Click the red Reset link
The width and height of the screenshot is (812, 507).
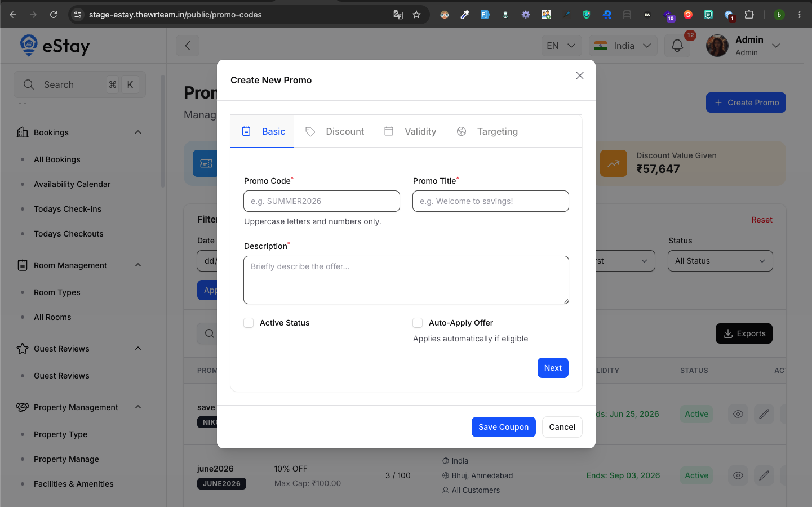(762, 220)
